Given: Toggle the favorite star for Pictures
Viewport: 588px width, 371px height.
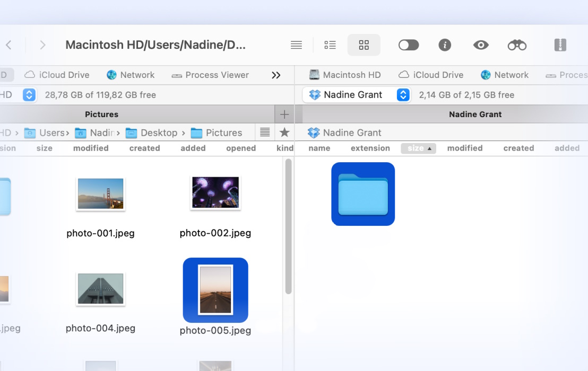Looking at the screenshot, I should [x=284, y=132].
